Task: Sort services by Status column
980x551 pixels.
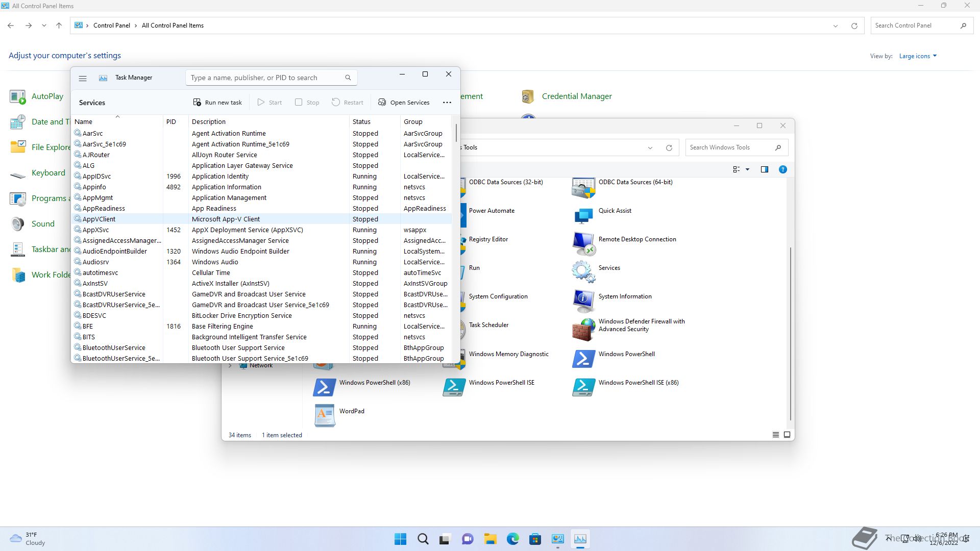Action: [375, 122]
